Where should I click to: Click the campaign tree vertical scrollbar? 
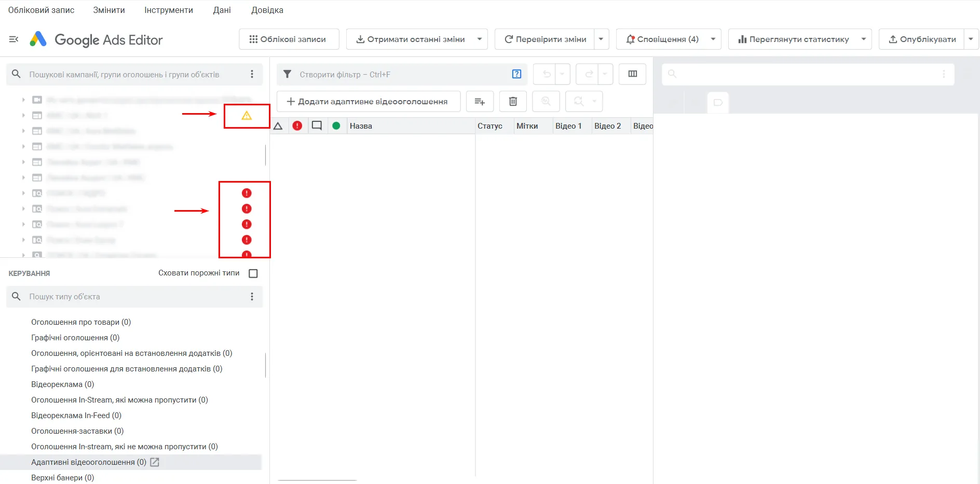pyautogui.click(x=265, y=155)
